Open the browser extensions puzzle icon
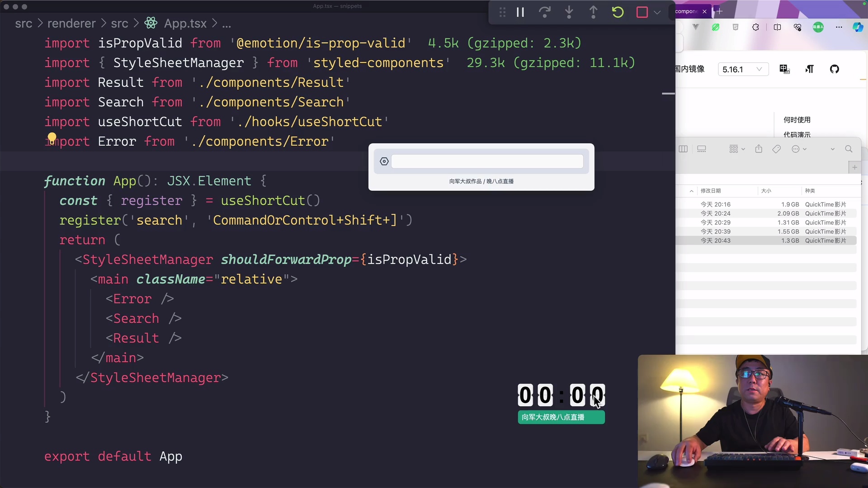Viewport: 868px width, 488px height. (x=756, y=27)
